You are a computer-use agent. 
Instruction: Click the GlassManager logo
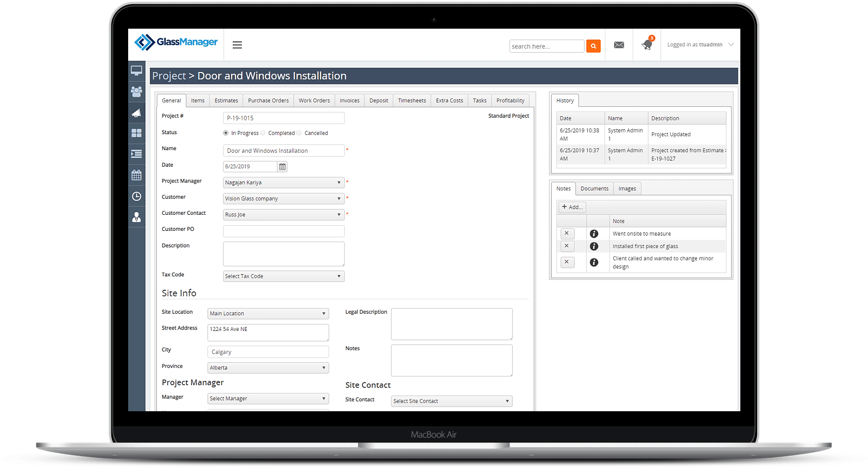[x=176, y=42]
